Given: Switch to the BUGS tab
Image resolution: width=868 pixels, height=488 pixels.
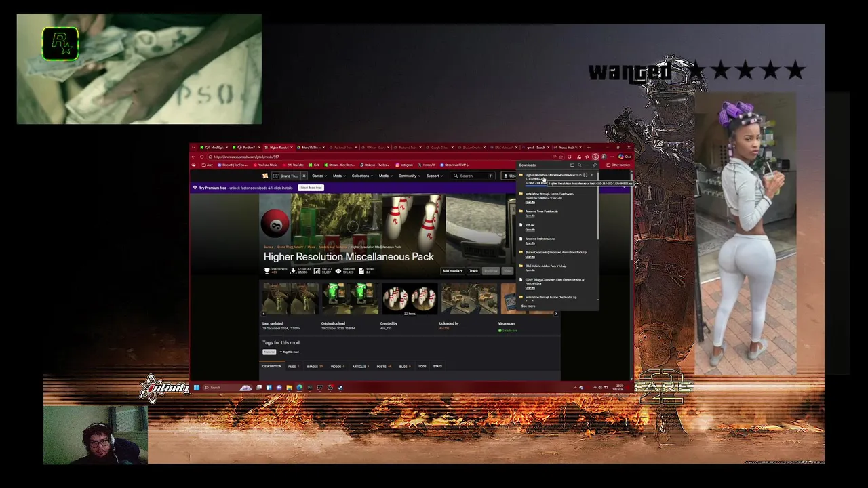Looking at the screenshot, I should (x=405, y=367).
